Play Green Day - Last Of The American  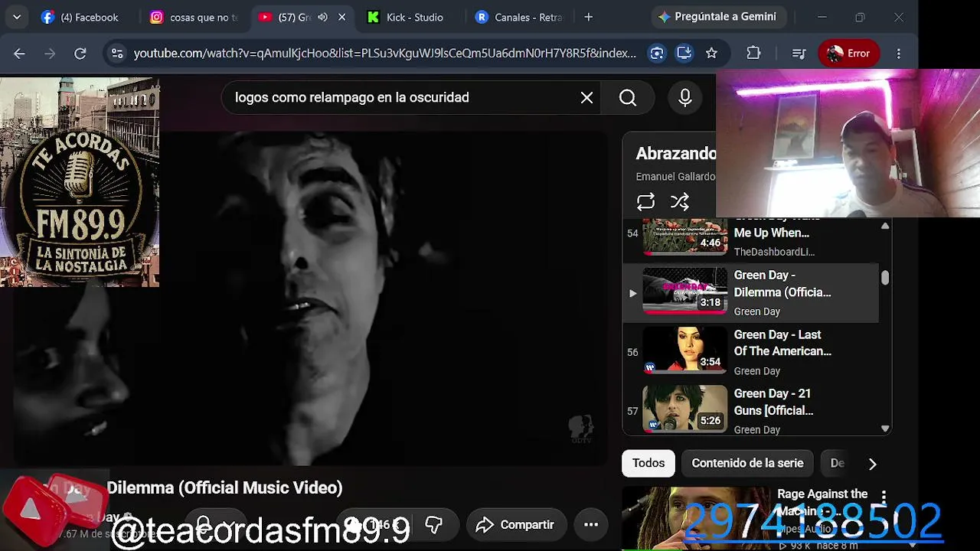[752, 352]
